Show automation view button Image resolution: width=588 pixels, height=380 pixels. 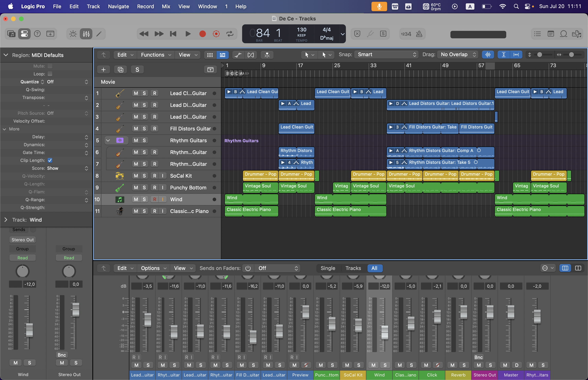point(238,55)
